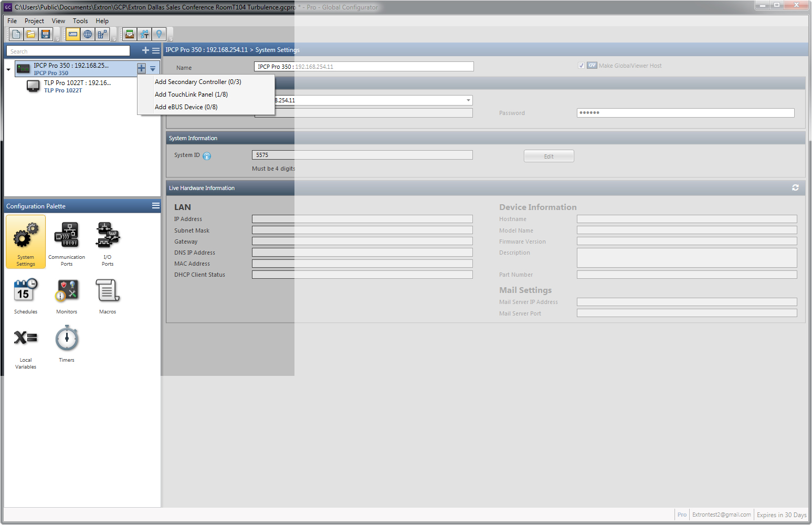This screenshot has height=525, width=812.
Task: Click the Live Hardware Information header text
Action: click(202, 188)
